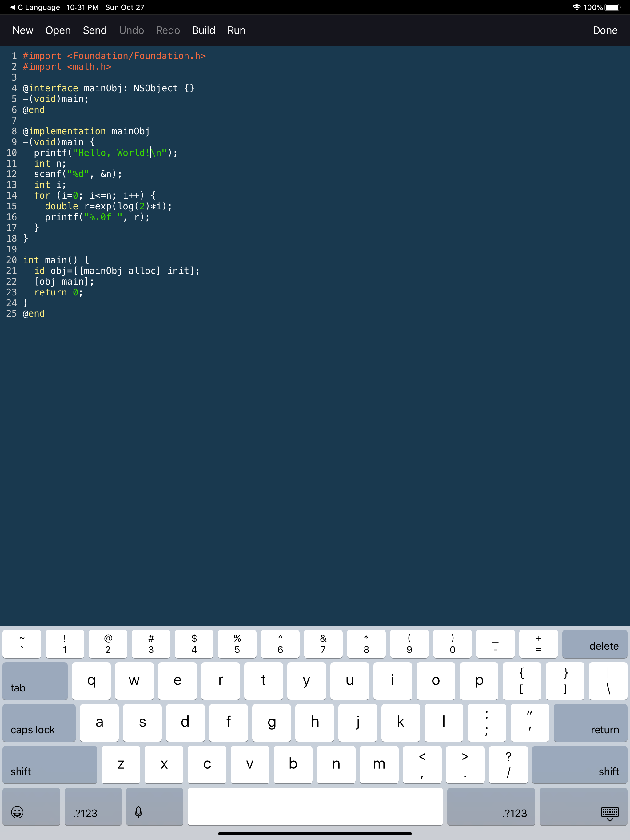
Task: Tap the Wi-Fi status icon
Action: (576, 7)
